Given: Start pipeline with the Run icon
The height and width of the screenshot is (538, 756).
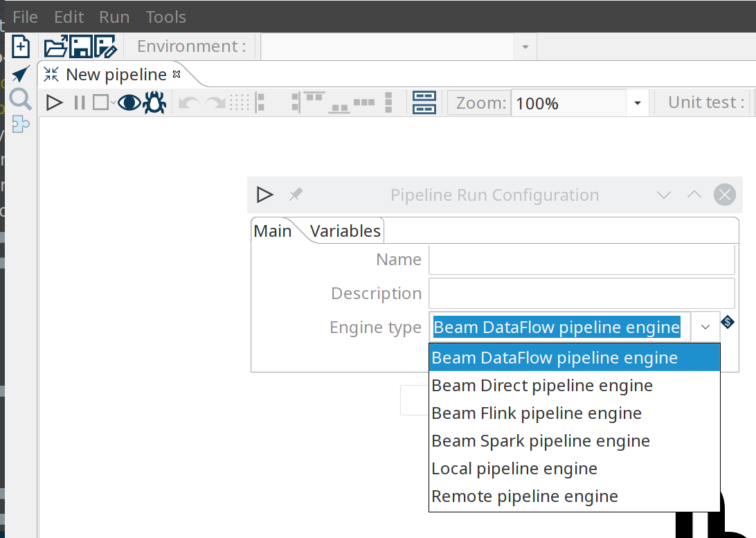Looking at the screenshot, I should (x=54, y=103).
